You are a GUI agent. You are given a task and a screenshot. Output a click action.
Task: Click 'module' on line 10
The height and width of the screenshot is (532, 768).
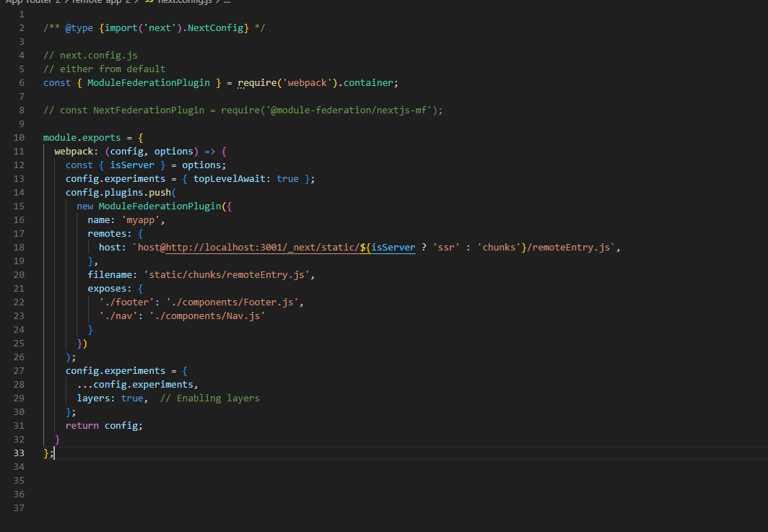point(60,138)
